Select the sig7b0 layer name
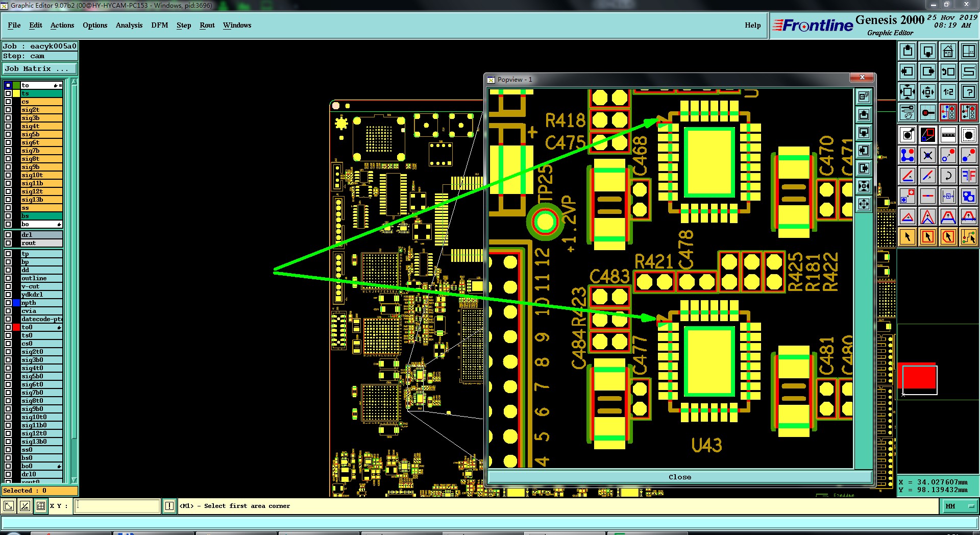This screenshot has width=980, height=535. 42,393
